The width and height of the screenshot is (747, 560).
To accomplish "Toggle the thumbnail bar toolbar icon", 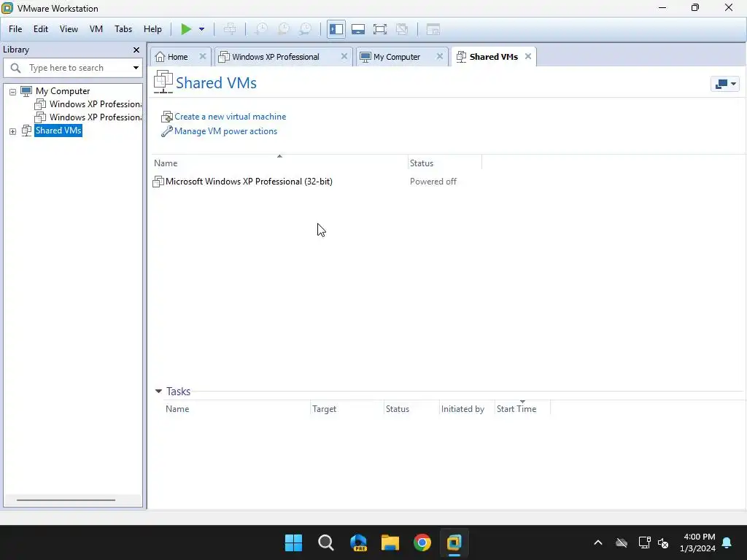I will (357, 29).
